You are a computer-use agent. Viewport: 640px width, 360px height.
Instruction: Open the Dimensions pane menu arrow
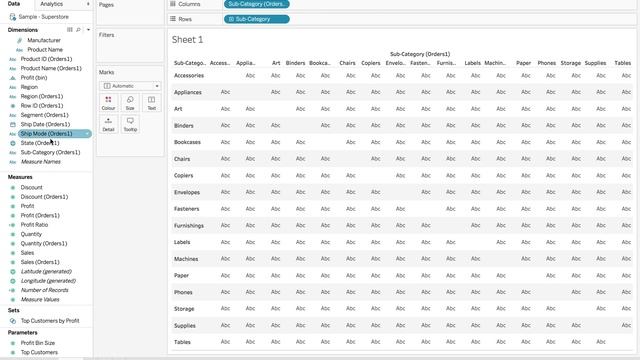pyautogui.click(x=88, y=30)
